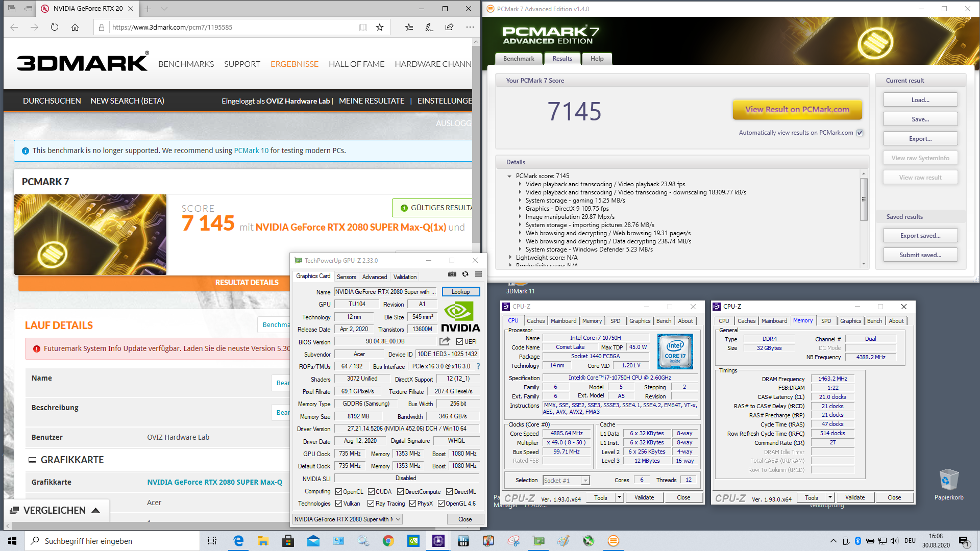
Task: Toggle the Vulkan checkbox
Action: 338,504
